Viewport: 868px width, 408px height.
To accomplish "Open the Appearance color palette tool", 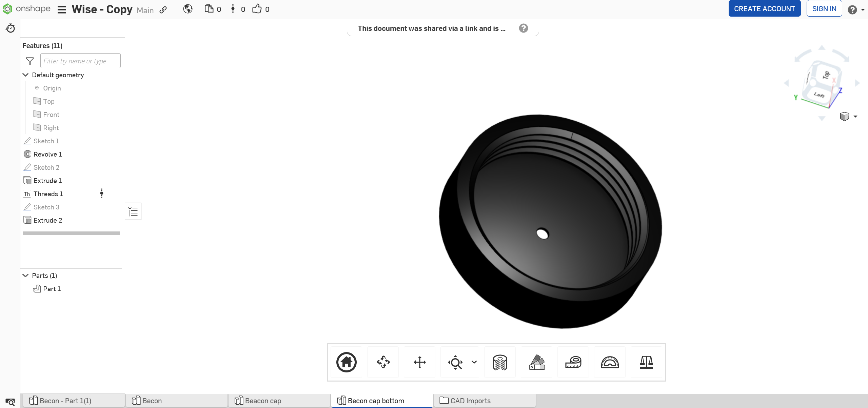I will pos(537,362).
